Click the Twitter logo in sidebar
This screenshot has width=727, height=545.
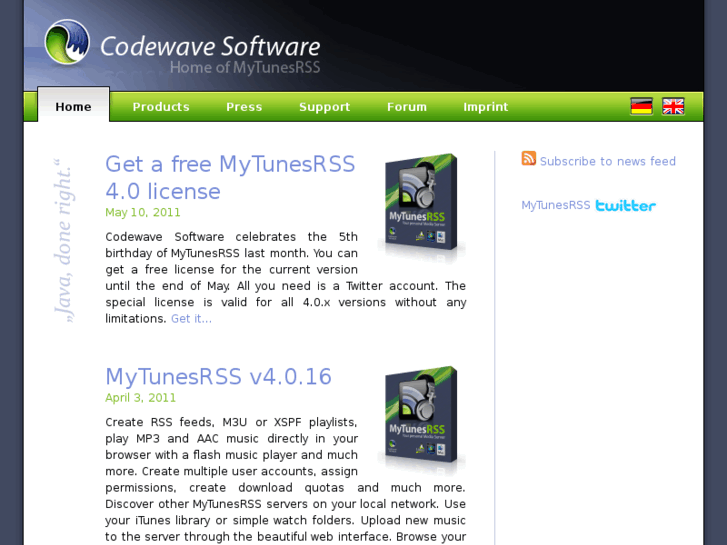click(x=625, y=205)
